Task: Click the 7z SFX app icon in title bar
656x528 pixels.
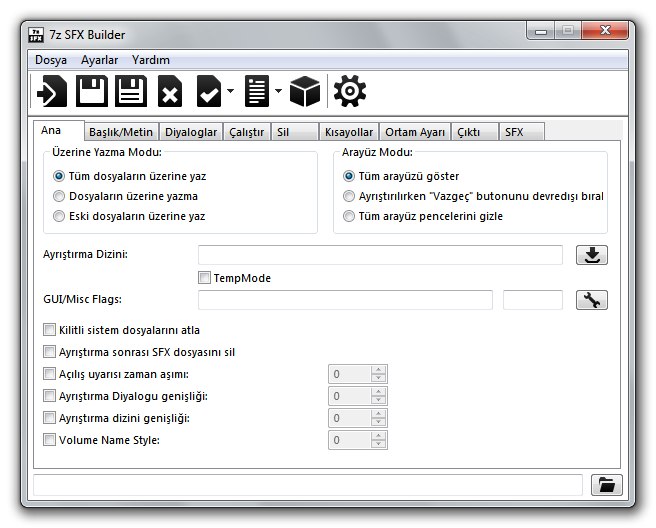Action: [x=36, y=35]
